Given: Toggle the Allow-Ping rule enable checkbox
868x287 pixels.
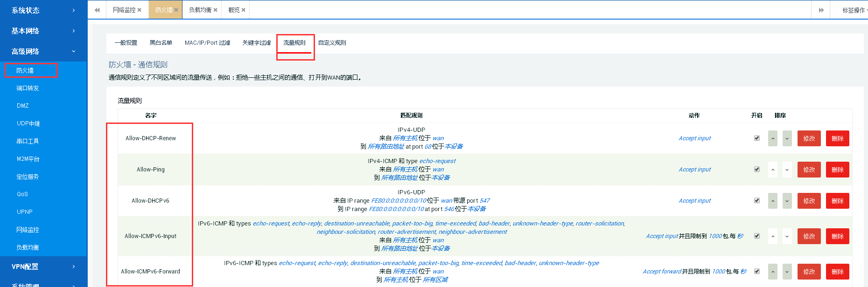Looking at the screenshot, I should pos(757,169).
